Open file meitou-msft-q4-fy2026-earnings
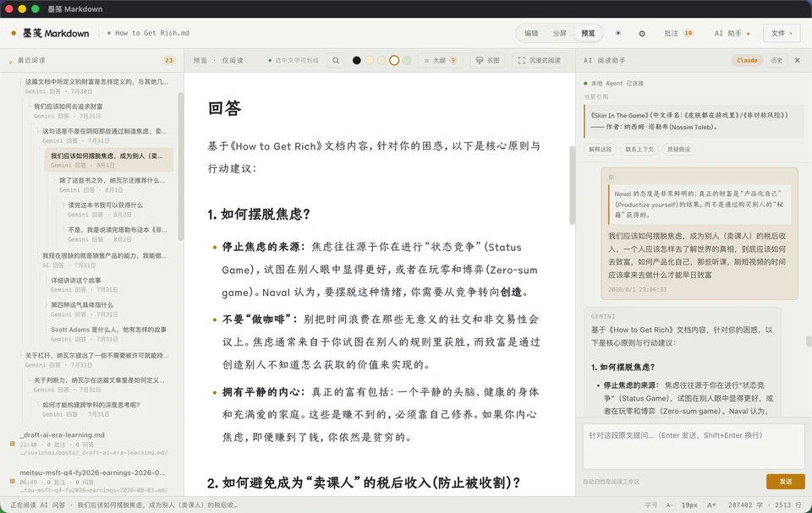This screenshot has height=513, width=812. click(93, 481)
